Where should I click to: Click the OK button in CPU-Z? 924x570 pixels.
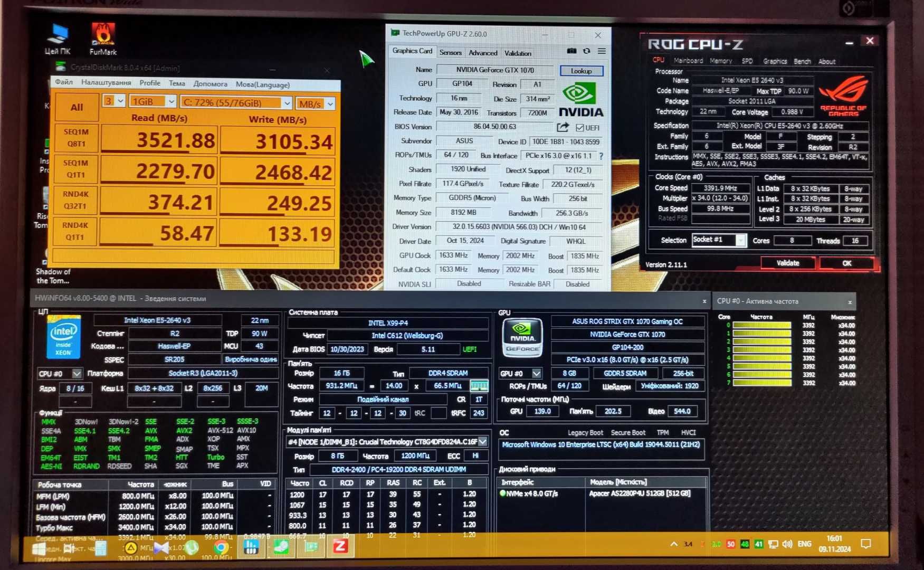pyautogui.click(x=847, y=263)
